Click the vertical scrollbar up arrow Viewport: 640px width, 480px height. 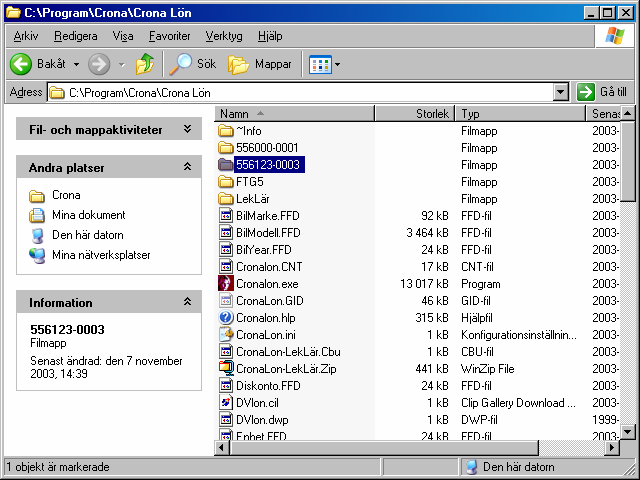click(627, 113)
